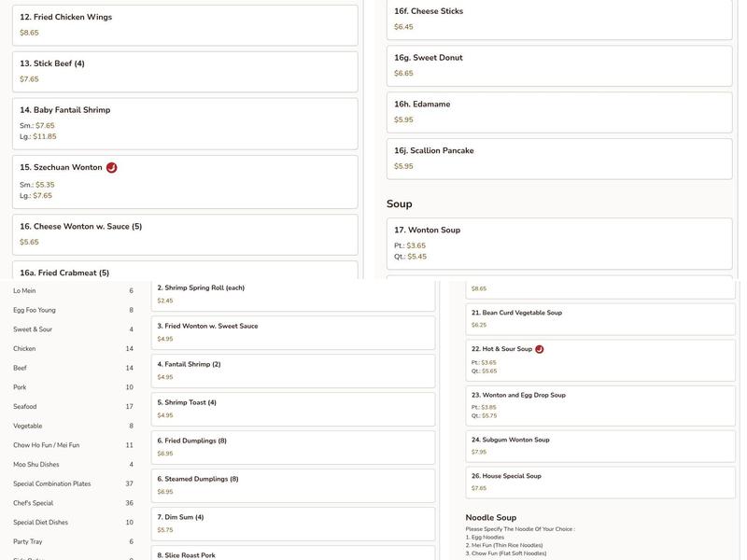Select the Special Combination Plates category
This screenshot has width=747, height=560.
pos(52,484)
